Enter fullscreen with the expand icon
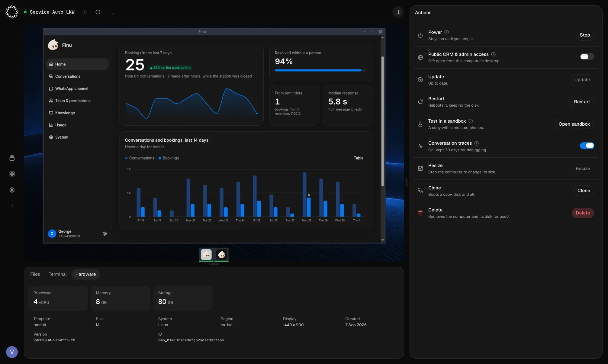 coord(111,12)
